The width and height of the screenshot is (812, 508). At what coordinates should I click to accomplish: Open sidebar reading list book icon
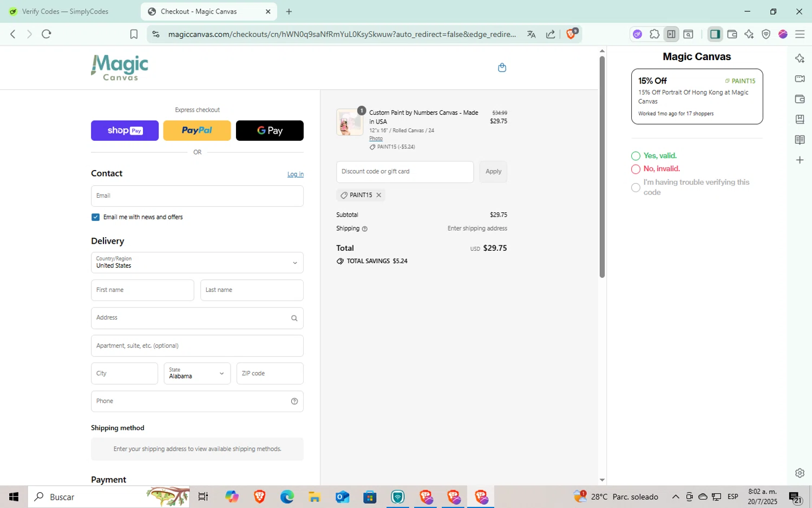click(x=800, y=140)
